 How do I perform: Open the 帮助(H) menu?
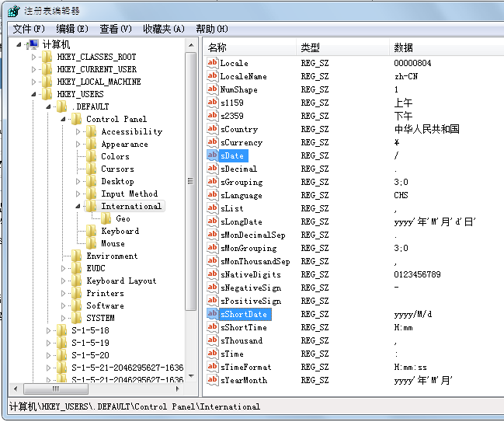pyautogui.click(x=211, y=29)
